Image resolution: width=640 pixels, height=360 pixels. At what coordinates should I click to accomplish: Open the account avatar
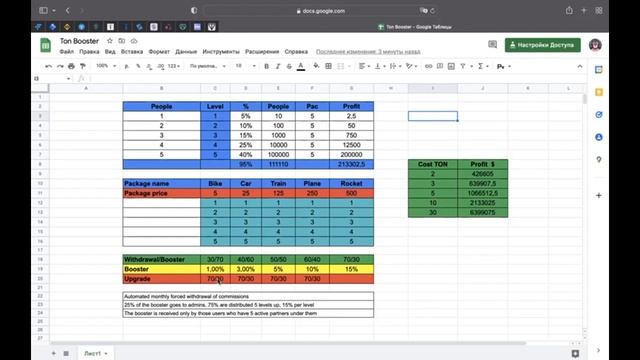595,45
